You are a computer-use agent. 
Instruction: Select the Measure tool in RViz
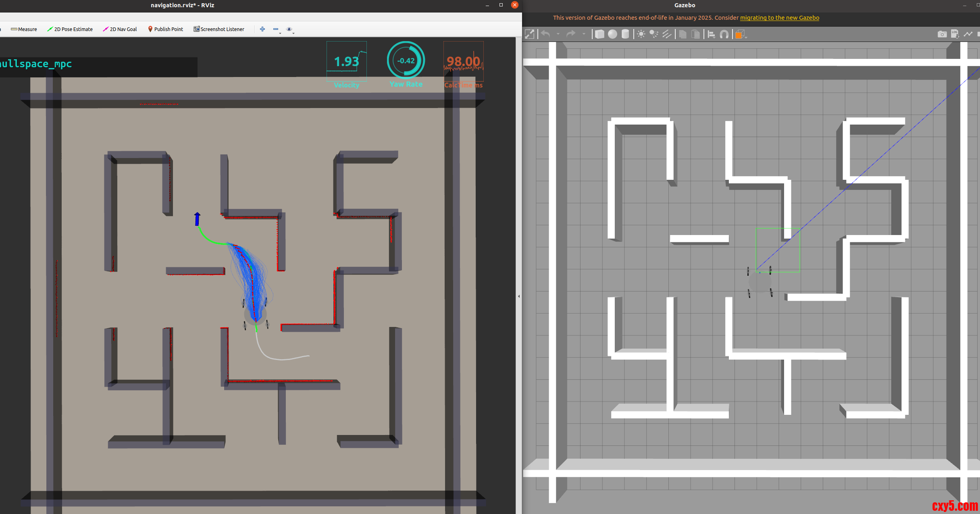(24, 29)
